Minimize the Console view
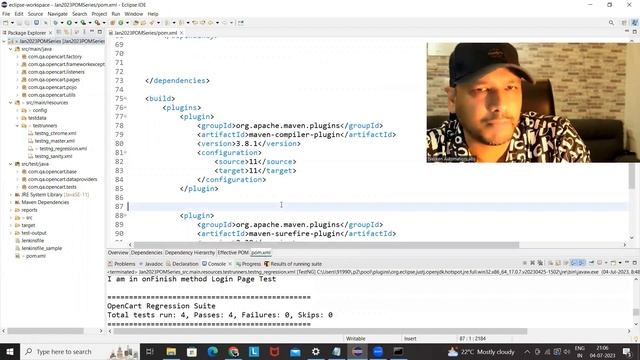This screenshot has height=360, width=640. click(627, 263)
